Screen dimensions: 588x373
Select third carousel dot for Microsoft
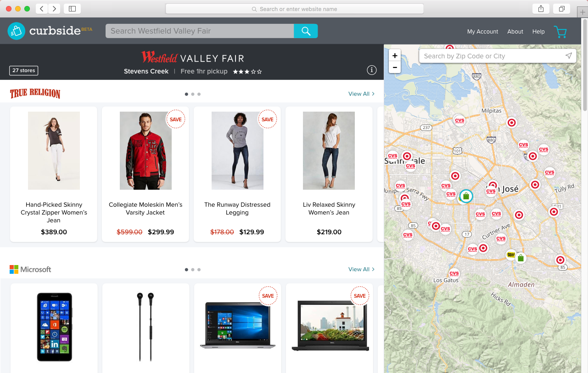199,270
